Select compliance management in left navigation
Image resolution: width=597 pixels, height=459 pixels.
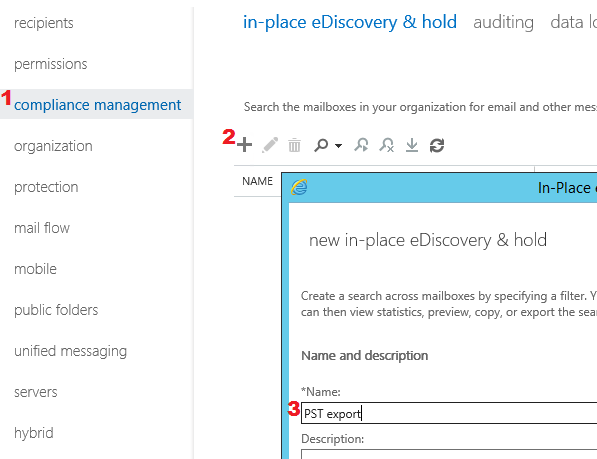coord(97,105)
